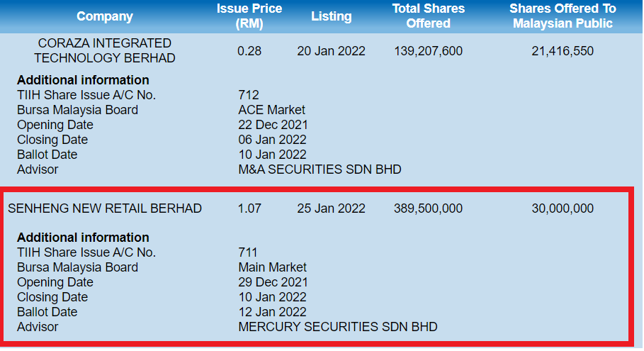
Task: Click Shares Offered To Malaysian Public header
Action: point(562,16)
